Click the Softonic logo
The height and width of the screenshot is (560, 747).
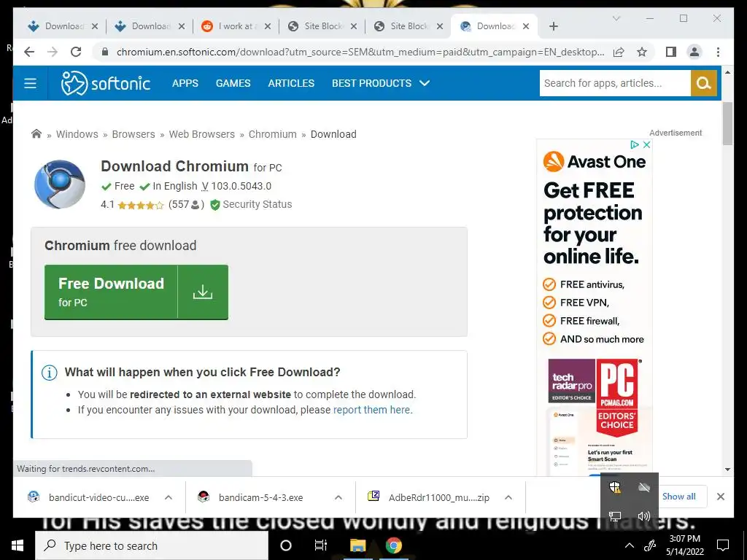[x=105, y=83]
